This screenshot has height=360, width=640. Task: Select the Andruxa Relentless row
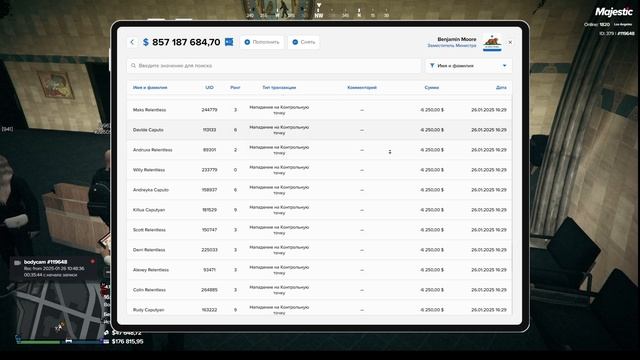click(x=319, y=150)
